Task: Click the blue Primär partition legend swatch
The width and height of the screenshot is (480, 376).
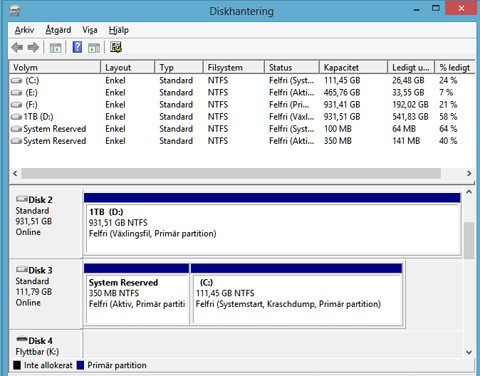Action: click(80, 365)
